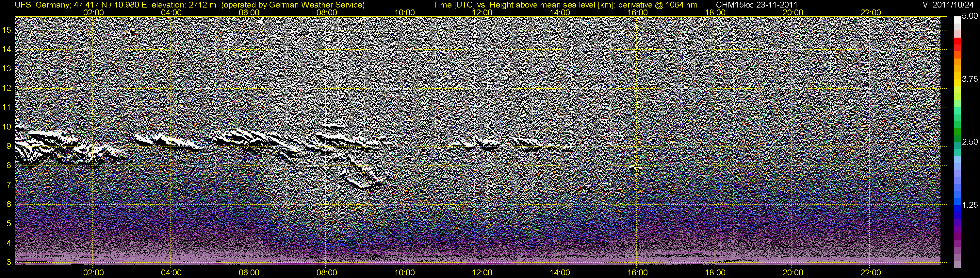Click the 06:00 tick on the top time axis

point(249,12)
